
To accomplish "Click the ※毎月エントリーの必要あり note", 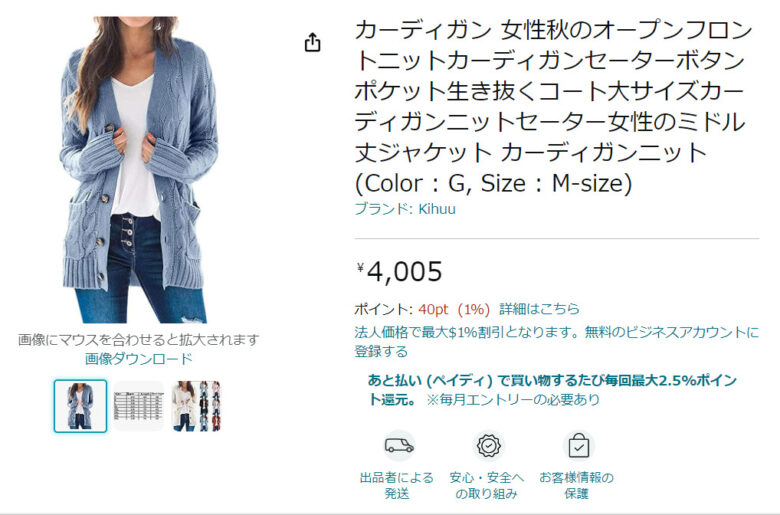I will pyautogui.click(x=514, y=400).
